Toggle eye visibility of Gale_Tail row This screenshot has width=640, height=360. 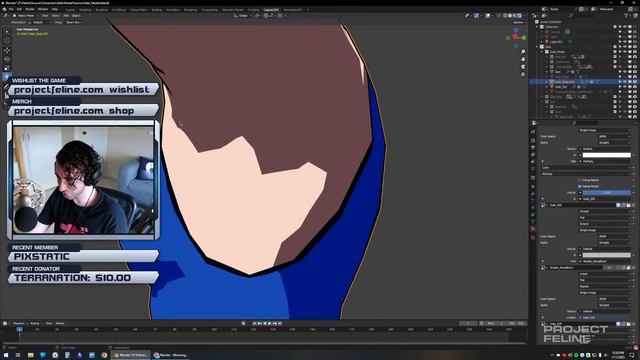pos(624,87)
